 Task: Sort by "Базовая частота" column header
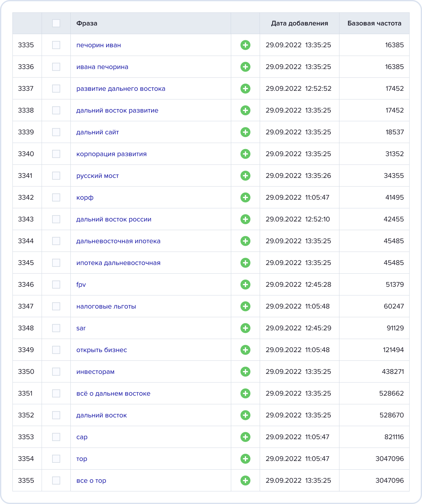click(x=374, y=23)
